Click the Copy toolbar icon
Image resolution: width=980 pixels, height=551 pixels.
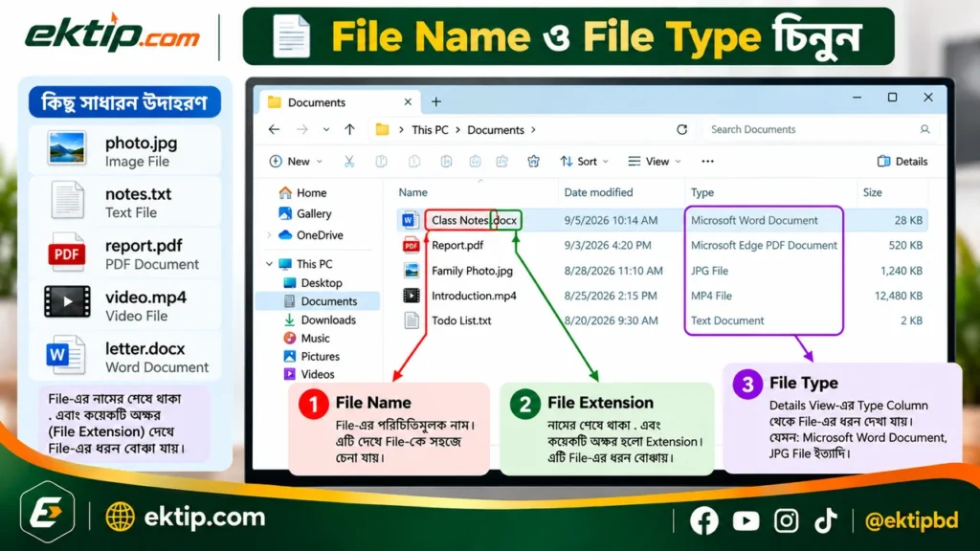click(381, 161)
